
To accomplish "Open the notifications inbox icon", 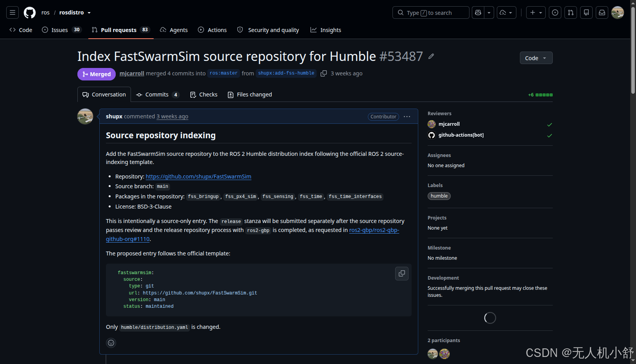I will pos(602,12).
